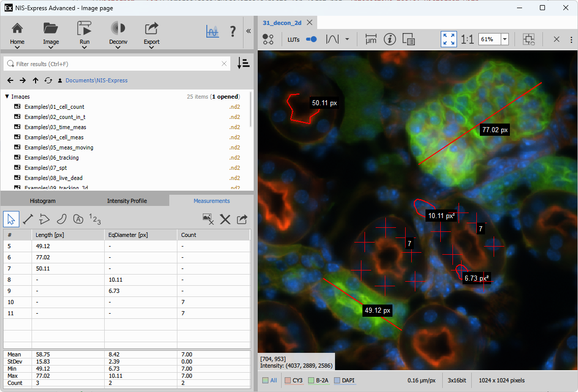Show the scale bar using the µm icon
The height and width of the screenshot is (392, 578).
pos(371,39)
